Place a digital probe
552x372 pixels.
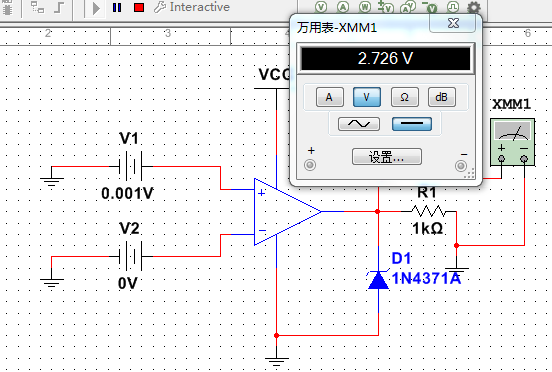pyautogui.click(x=453, y=7)
